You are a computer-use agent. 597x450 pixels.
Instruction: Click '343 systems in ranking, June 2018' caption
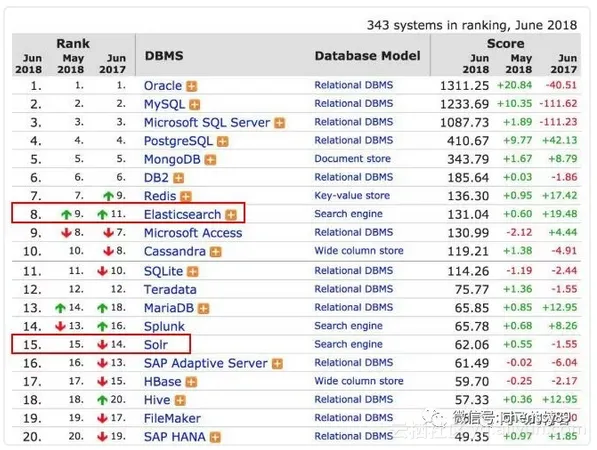(x=472, y=25)
